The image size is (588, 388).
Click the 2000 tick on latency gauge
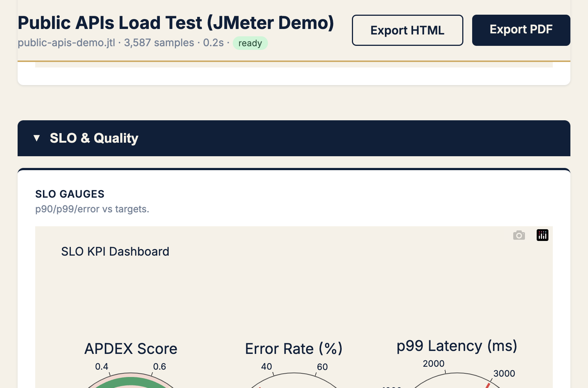pyautogui.click(x=434, y=363)
